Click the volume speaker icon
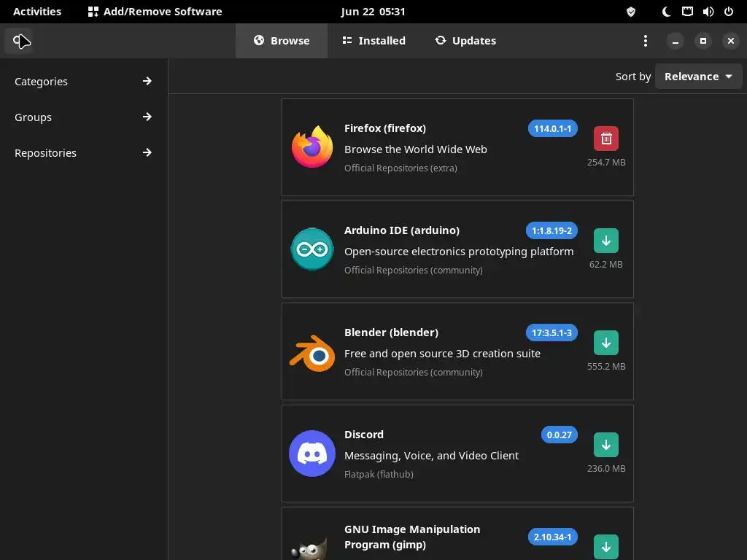Image resolution: width=747 pixels, height=560 pixels. pyautogui.click(x=708, y=12)
